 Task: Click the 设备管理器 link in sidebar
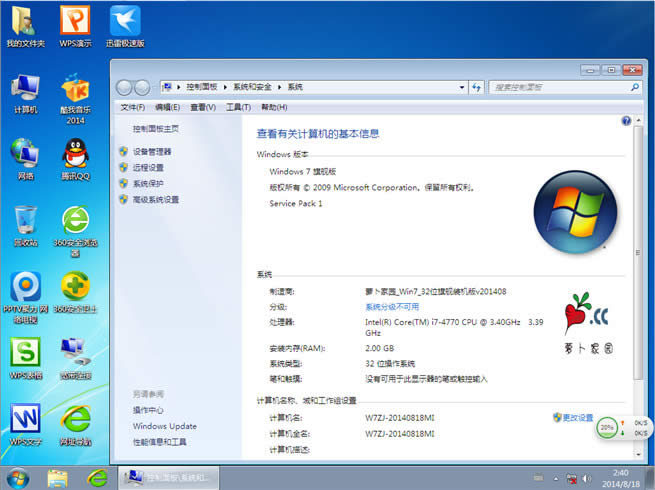pyautogui.click(x=152, y=152)
